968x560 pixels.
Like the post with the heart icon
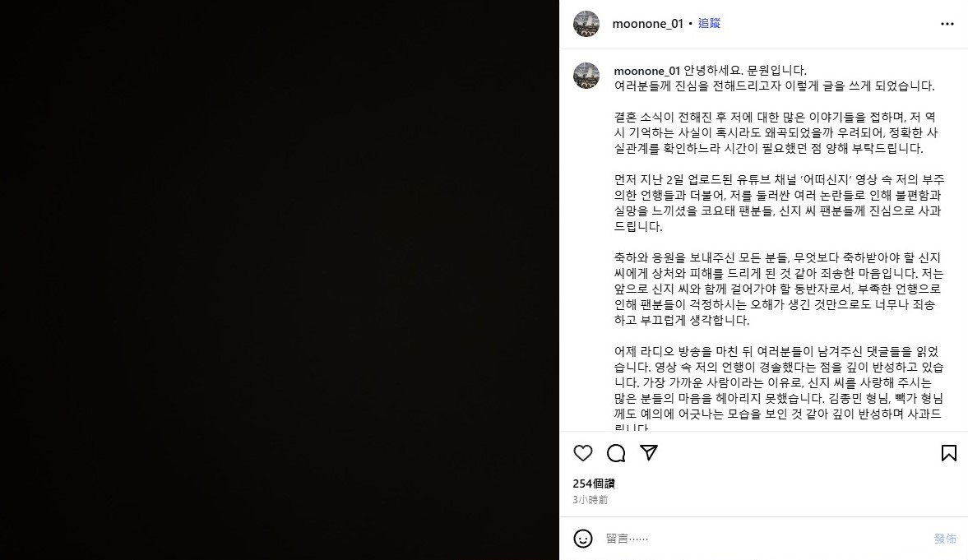tap(583, 453)
